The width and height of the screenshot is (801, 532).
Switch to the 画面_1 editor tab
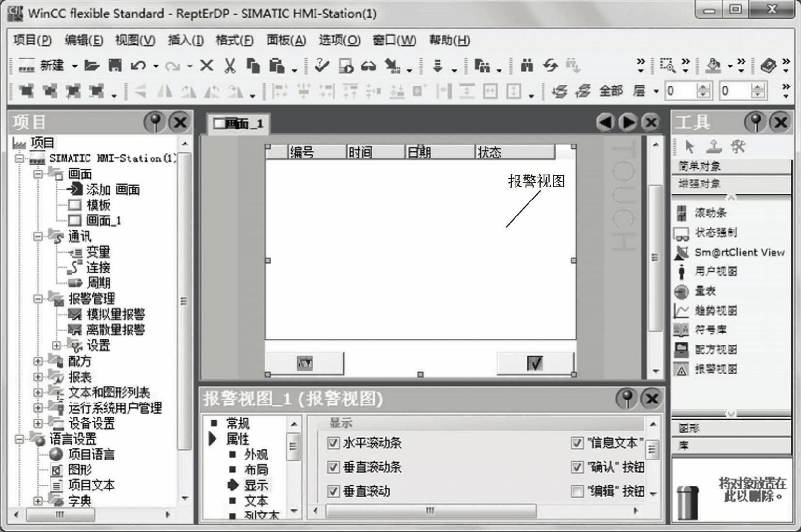pyautogui.click(x=239, y=124)
